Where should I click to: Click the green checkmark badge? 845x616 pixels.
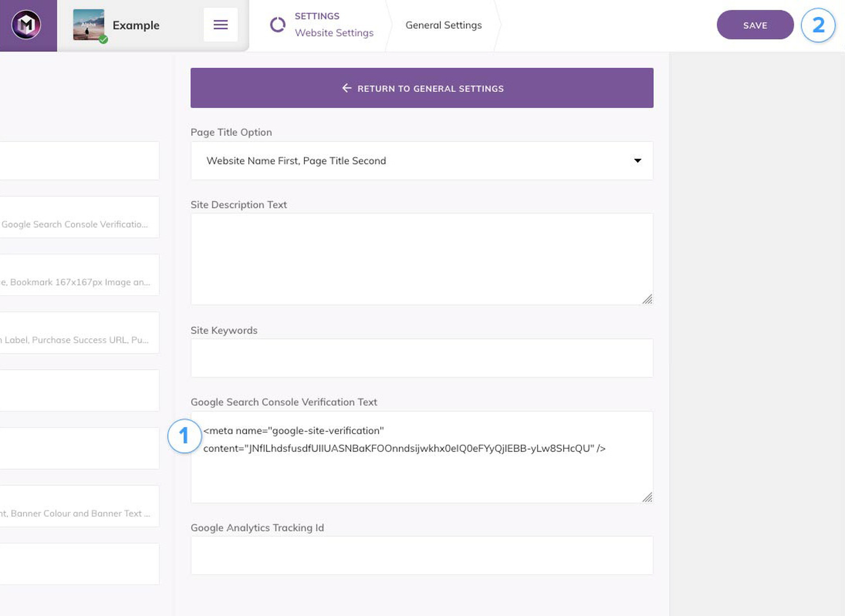coord(103,40)
